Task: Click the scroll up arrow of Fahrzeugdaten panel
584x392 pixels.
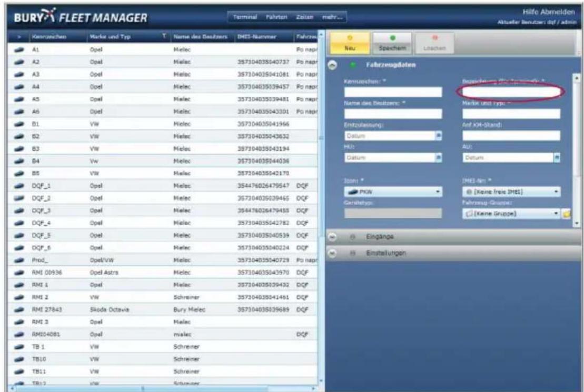Action: pos(577,78)
